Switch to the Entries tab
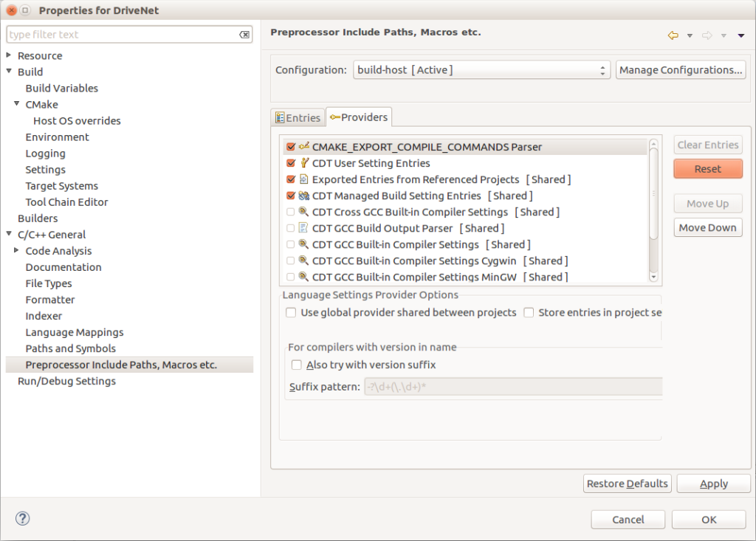This screenshot has height=541, width=756. tap(298, 117)
